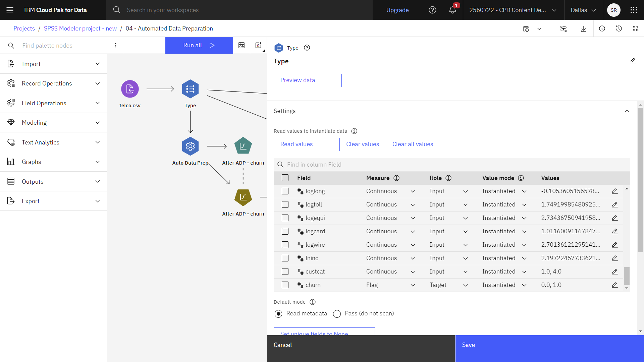Viewport: 644px width, 362px height.
Task: Click the Clear all values link
Action: tap(413, 144)
